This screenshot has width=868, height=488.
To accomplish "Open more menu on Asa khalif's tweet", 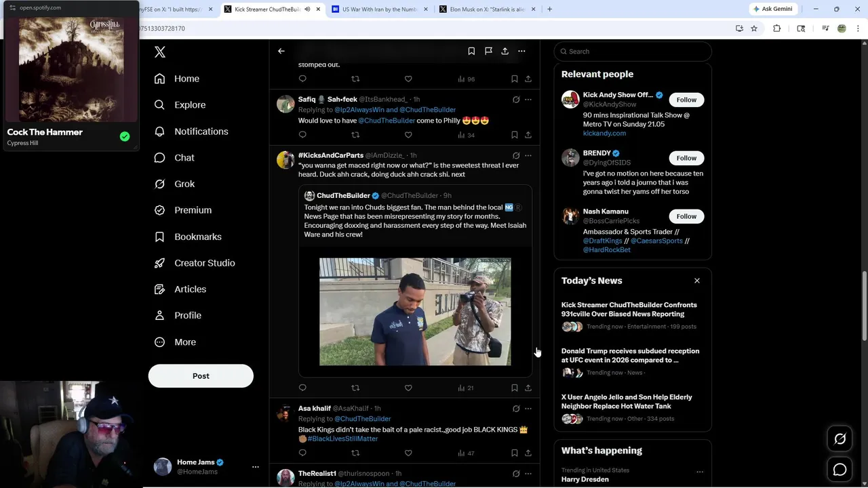I will click(528, 409).
